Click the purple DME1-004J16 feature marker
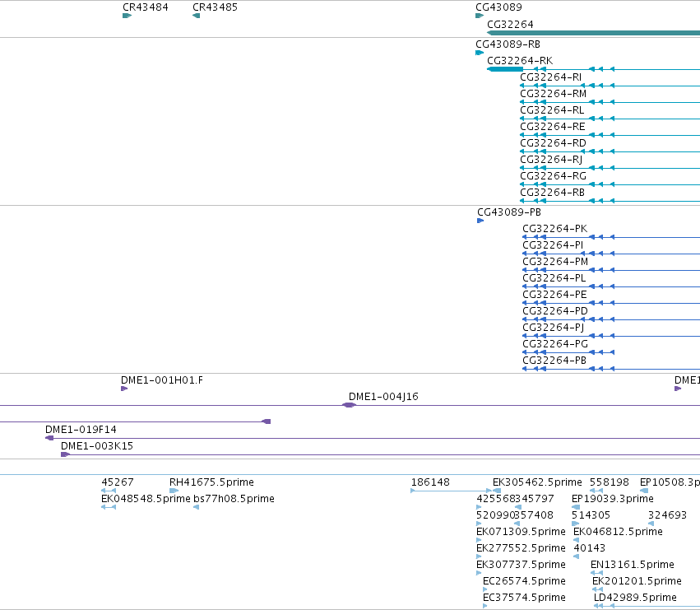700x610 pixels. (349, 405)
